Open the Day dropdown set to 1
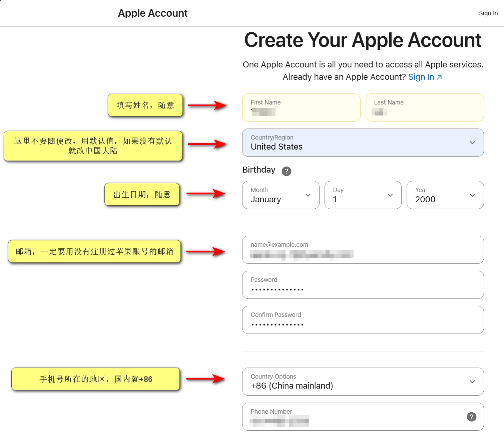Image resolution: width=504 pixels, height=434 pixels. pyautogui.click(x=363, y=195)
